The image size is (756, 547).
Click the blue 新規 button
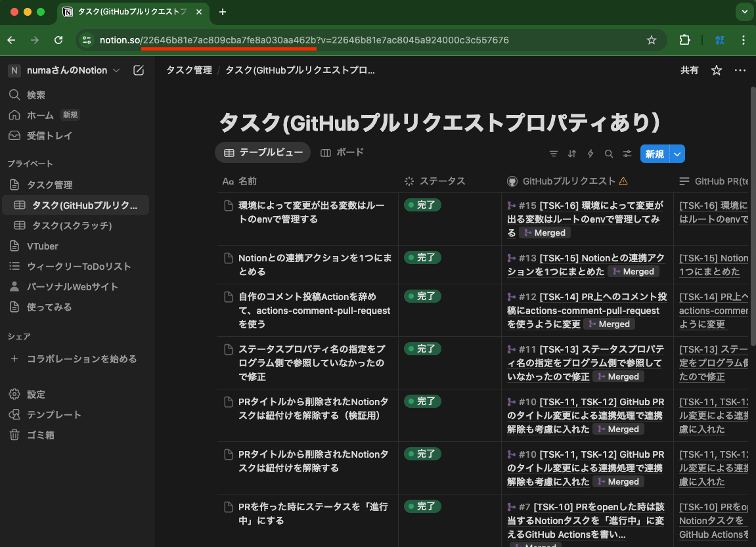point(655,154)
